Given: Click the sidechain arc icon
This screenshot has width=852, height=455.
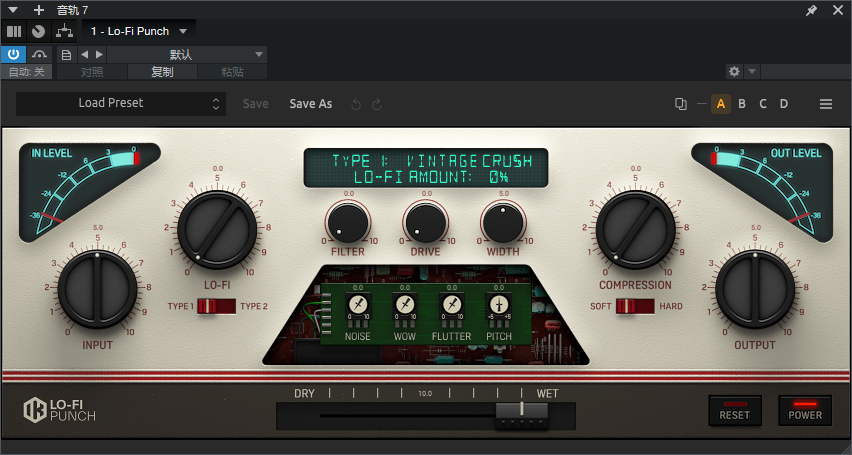Looking at the screenshot, I should point(39,54).
